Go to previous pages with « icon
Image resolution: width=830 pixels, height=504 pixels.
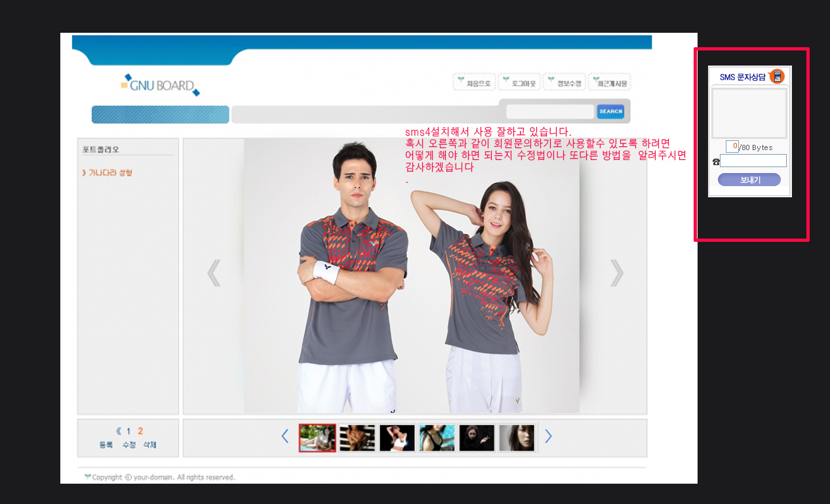tap(119, 431)
